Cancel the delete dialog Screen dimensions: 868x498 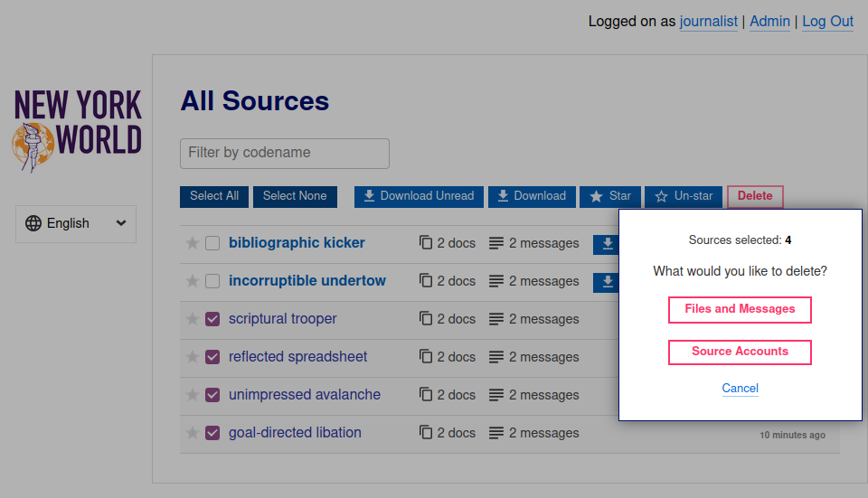(741, 389)
